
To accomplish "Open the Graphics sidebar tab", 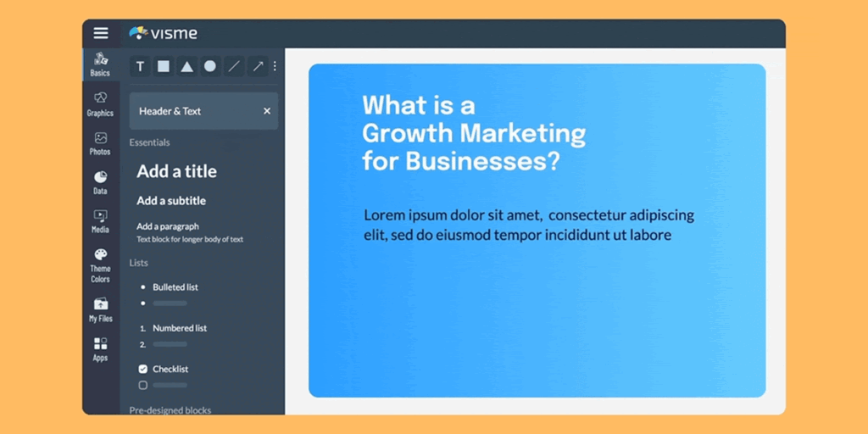I will [x=100, y=104].
